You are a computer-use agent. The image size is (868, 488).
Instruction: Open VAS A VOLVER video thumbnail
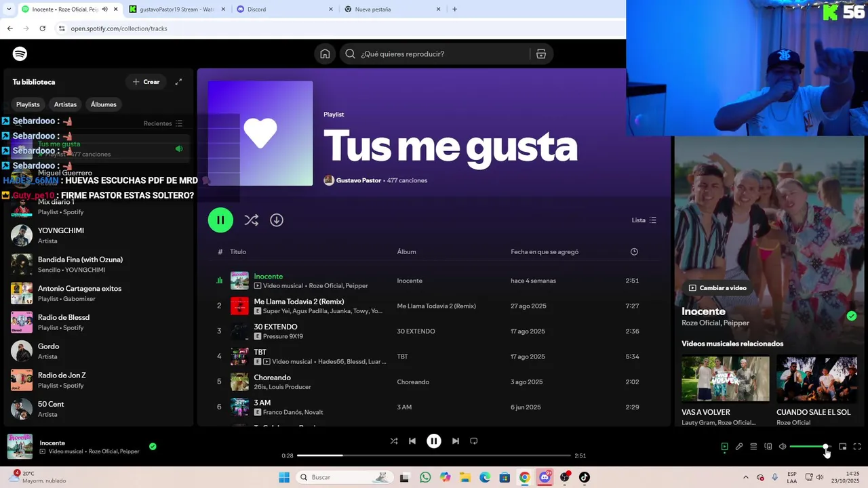(x=726, y=379)
